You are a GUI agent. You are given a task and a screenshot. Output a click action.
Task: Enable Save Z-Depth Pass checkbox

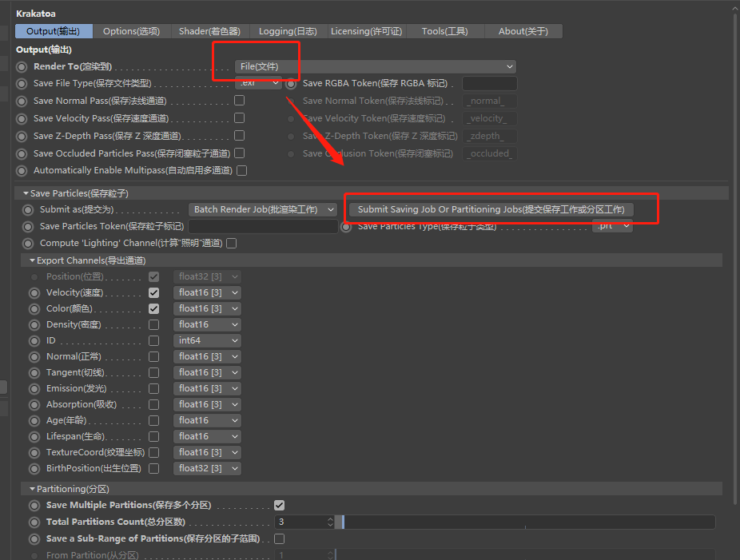[240, 136]
